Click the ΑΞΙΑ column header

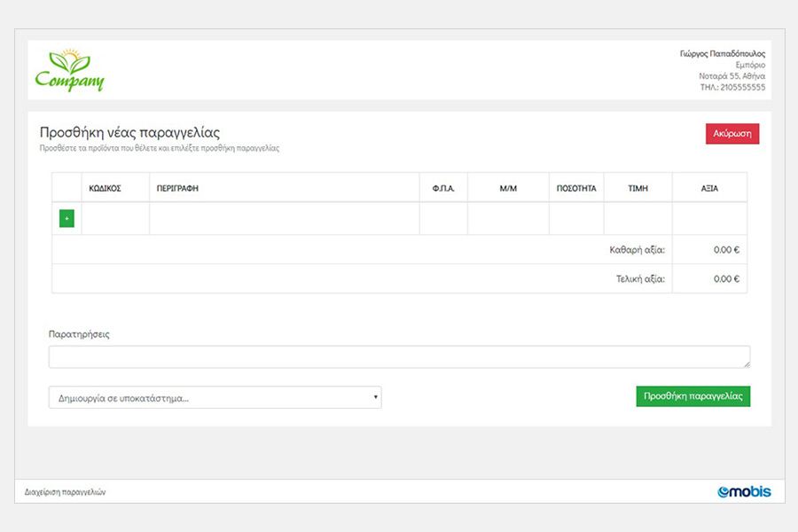(x=709, y=189)
